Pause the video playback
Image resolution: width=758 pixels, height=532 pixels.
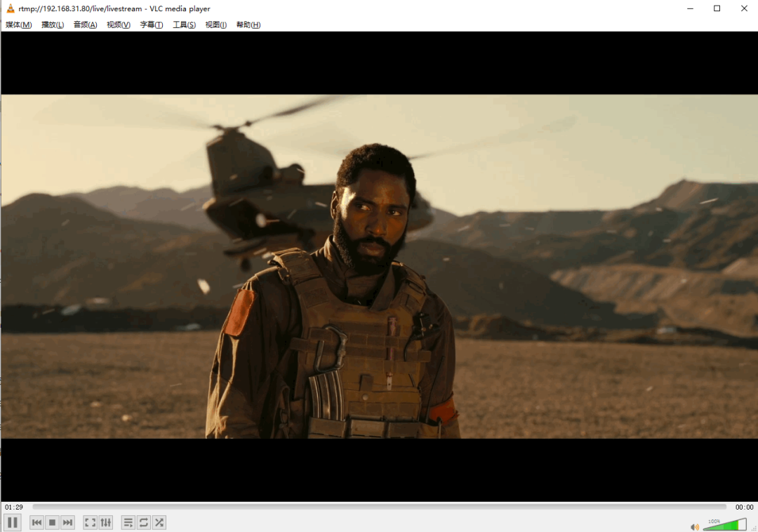[12, 522]
